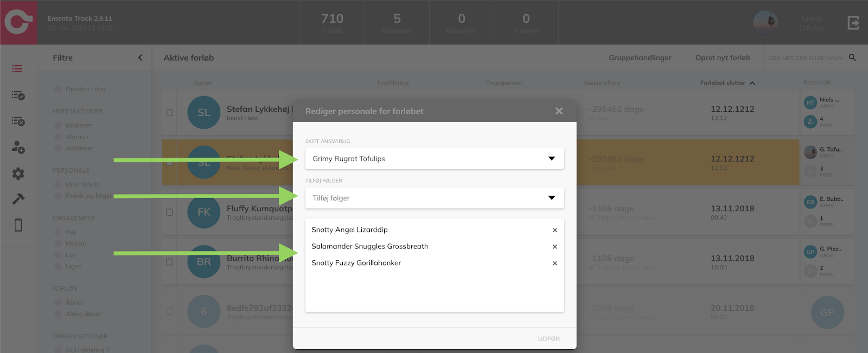This screenshot has width=868, height=353.
Task: Click the large GP personnel avatar
Action: click(827, 312)
